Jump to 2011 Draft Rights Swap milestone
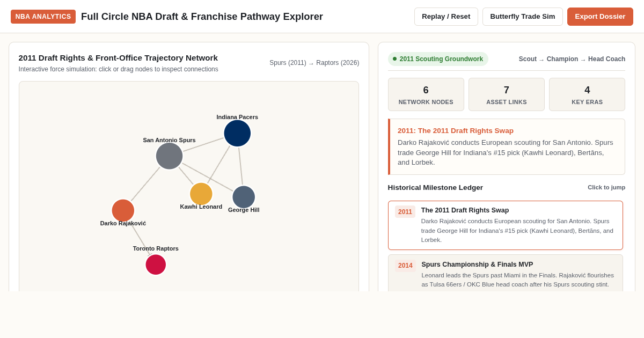644x338 pixels. coord(506,225)
